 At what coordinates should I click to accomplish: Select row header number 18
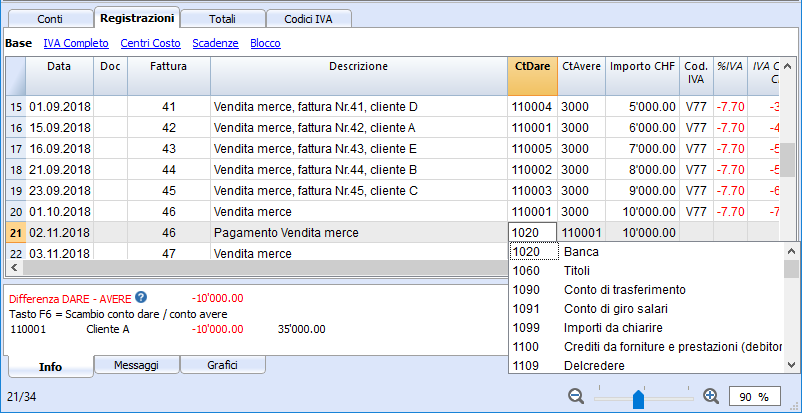coord(16,170)
